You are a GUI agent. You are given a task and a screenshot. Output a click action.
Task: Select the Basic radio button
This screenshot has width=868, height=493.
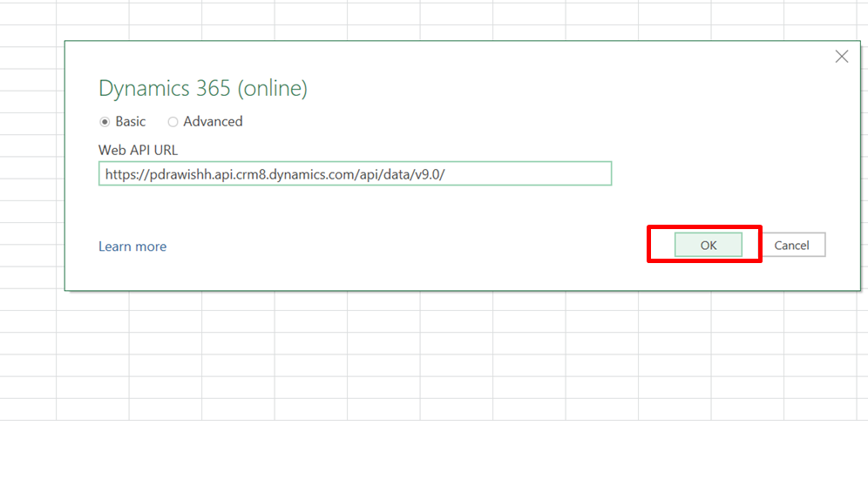105,122
